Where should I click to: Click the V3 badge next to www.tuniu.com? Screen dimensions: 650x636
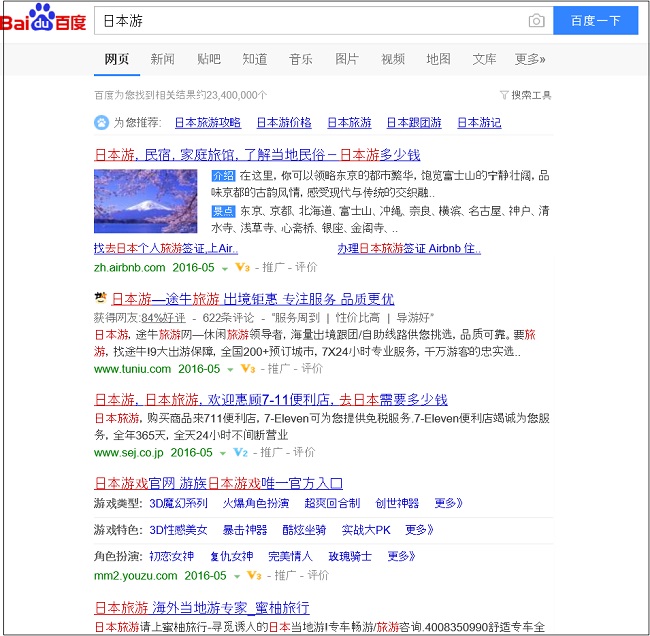coord(247,368)
